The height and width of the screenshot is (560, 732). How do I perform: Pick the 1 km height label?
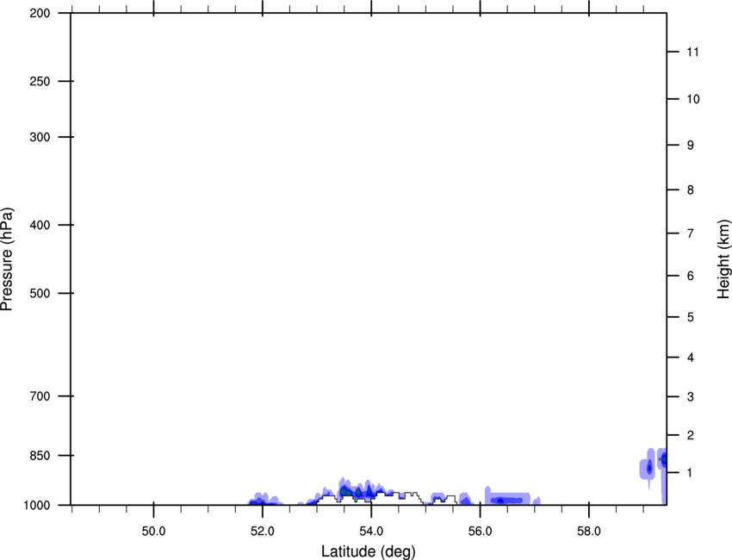pyautogui.click(x=691, y=473)
